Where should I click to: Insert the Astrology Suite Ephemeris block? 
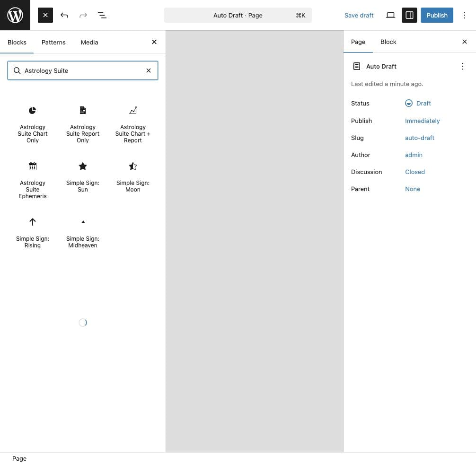[33, 181]
